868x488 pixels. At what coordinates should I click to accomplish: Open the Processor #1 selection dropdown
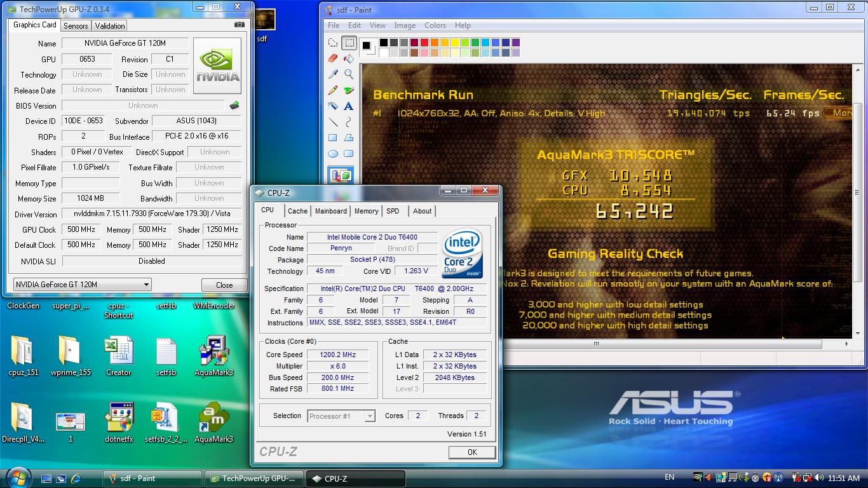pos(341,416)
